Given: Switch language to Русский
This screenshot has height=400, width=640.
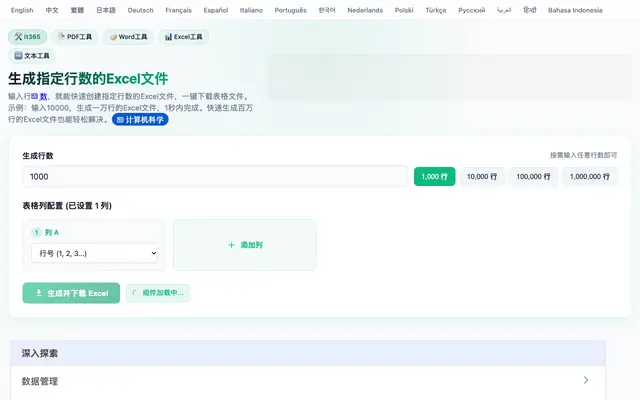Looking at the screenshot, I should pyautogui.click(x=471, y=10).
